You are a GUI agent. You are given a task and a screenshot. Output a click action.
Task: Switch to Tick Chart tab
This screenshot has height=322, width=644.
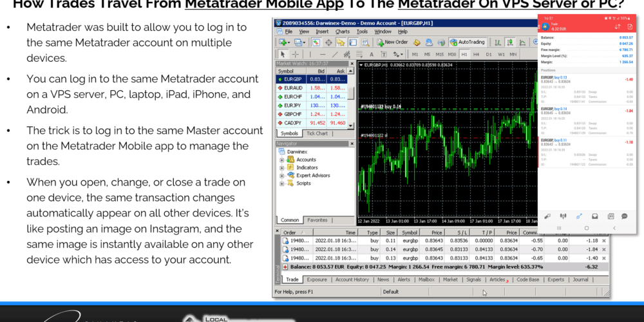[x=317, y=134]
